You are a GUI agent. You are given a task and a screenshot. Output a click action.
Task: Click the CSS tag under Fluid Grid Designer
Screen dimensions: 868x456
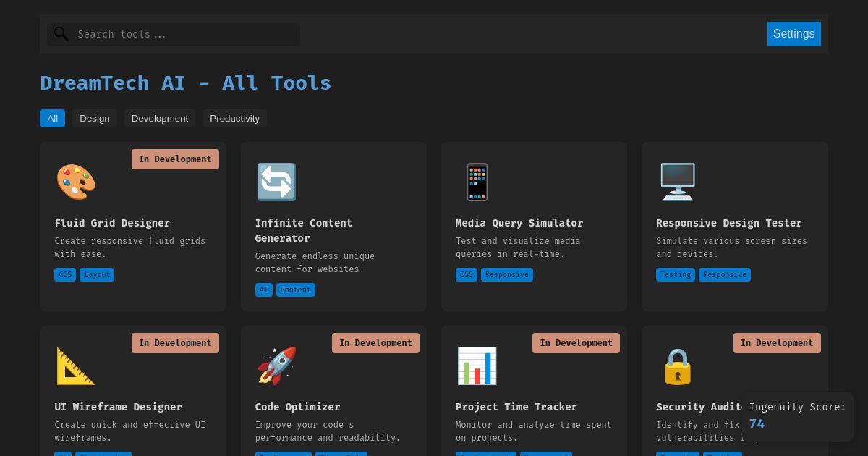point(65,274)
